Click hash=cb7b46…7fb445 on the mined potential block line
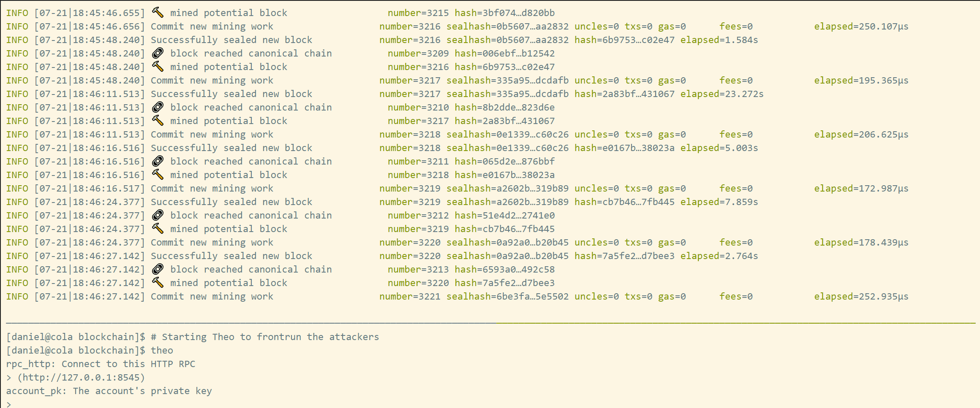 (505, 229)
